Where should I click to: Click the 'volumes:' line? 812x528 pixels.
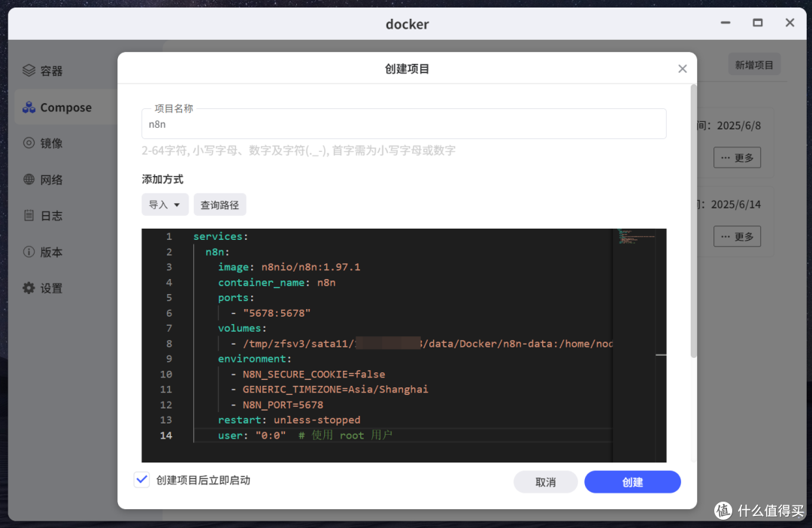pyautogui.click(x=242, y=328)
